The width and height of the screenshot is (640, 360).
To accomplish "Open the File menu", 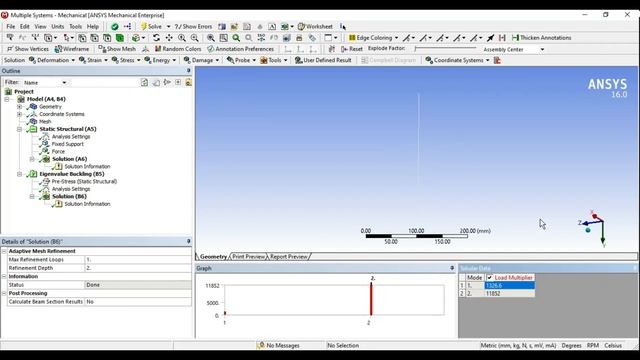I will [x=11, y=27].
